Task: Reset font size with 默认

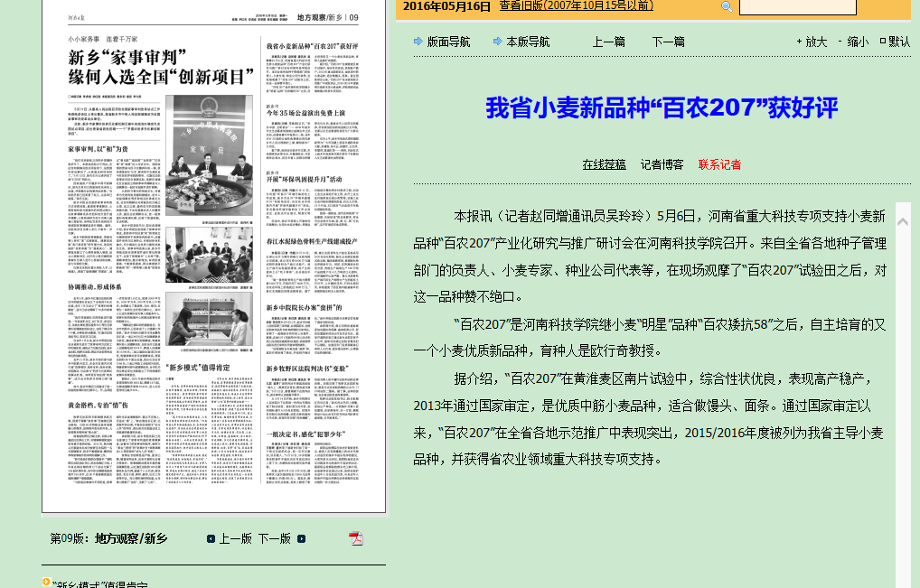Action: (x=898, y=42)
